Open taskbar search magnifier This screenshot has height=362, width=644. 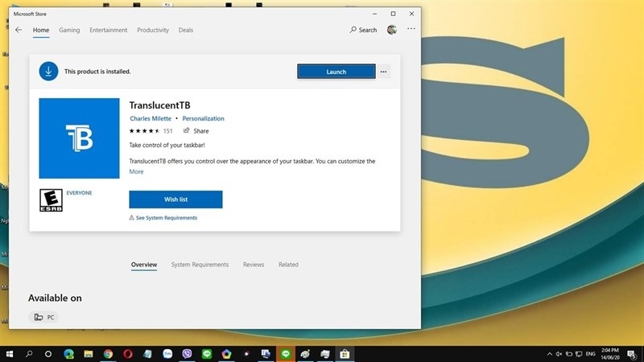click(29, 354)
